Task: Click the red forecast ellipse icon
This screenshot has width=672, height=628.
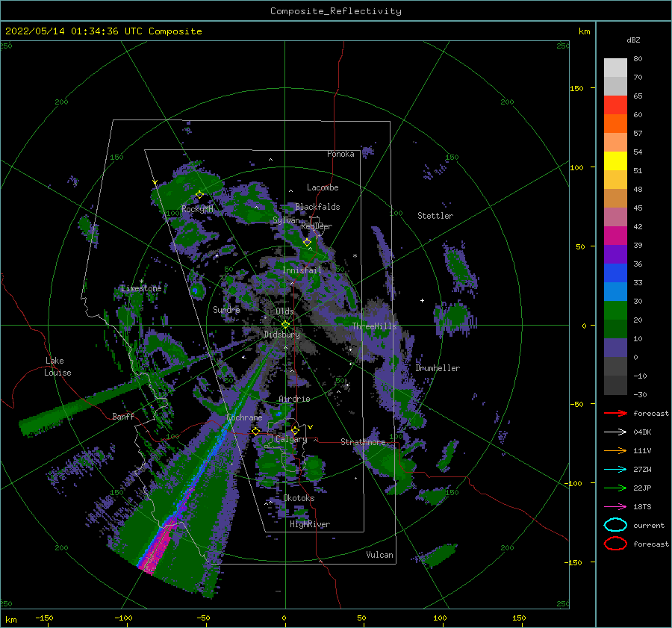Action: click(615, 544)
